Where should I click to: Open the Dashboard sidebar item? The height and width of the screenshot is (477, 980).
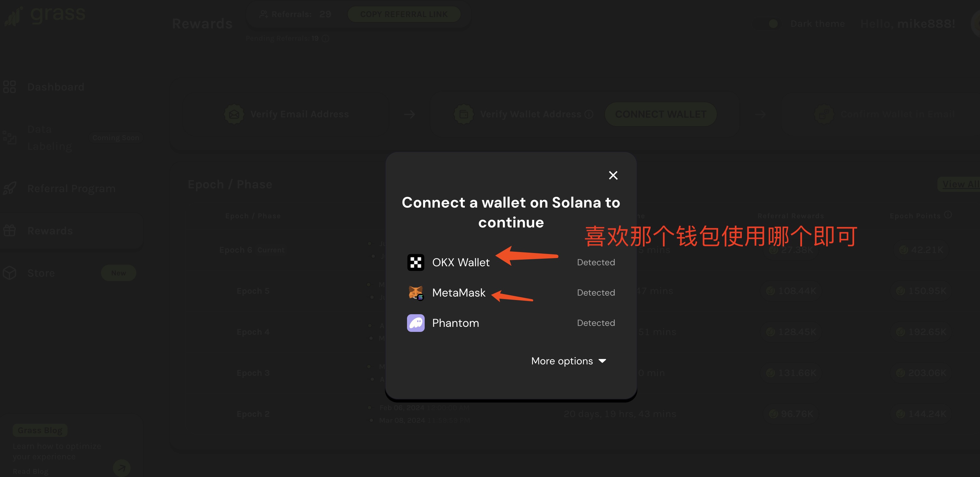point(56,87)
